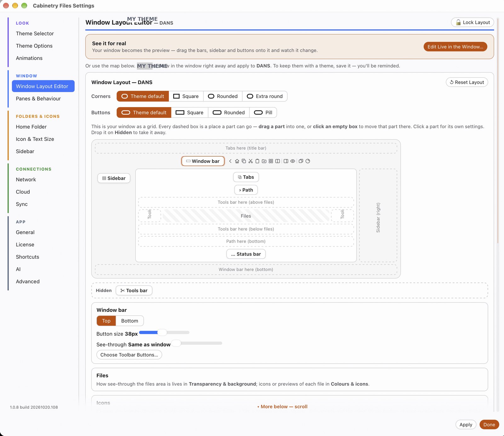The width and height of the screenshot is (504, 436).
Task: Click the overlapping windows icon in window bar
Action: click(301, 161)
